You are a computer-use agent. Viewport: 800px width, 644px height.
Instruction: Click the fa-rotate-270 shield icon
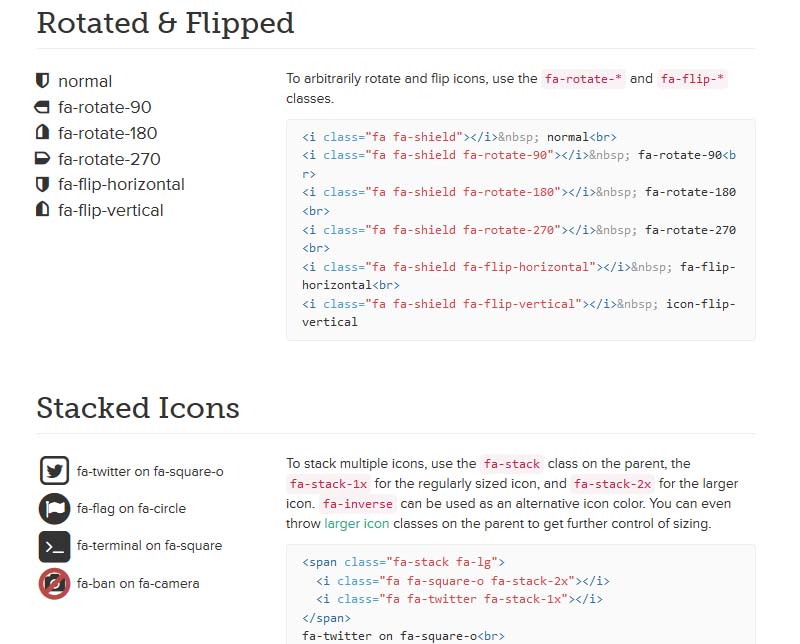[x=42, y=159]
